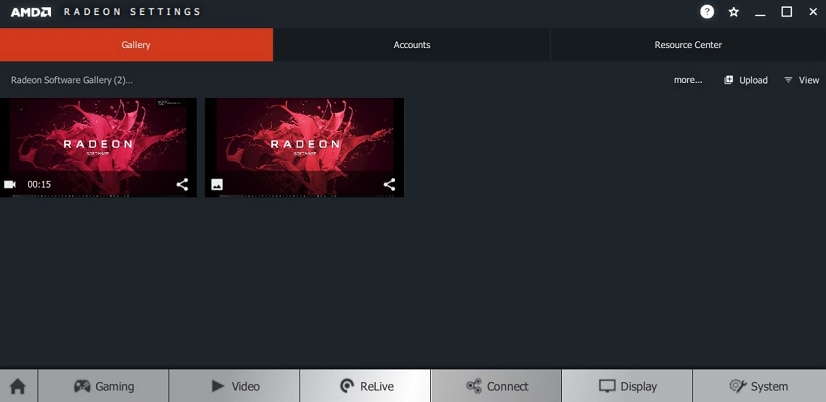This screenshot has height=402, width=826.
Task: Click the video camera icon on first thumbnail
Action: 10,184
